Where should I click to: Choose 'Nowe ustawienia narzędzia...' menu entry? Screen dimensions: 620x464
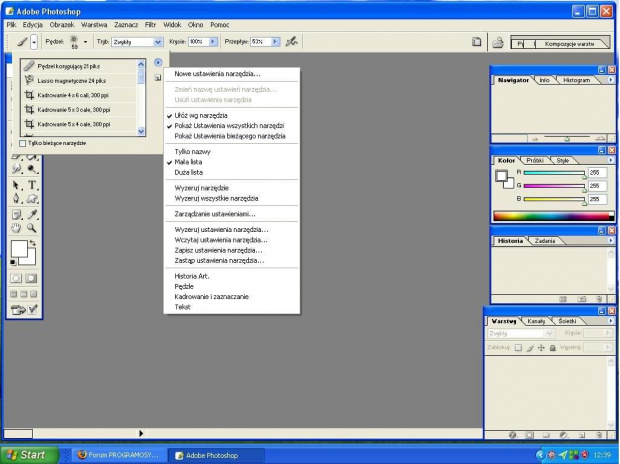(232, 74)
